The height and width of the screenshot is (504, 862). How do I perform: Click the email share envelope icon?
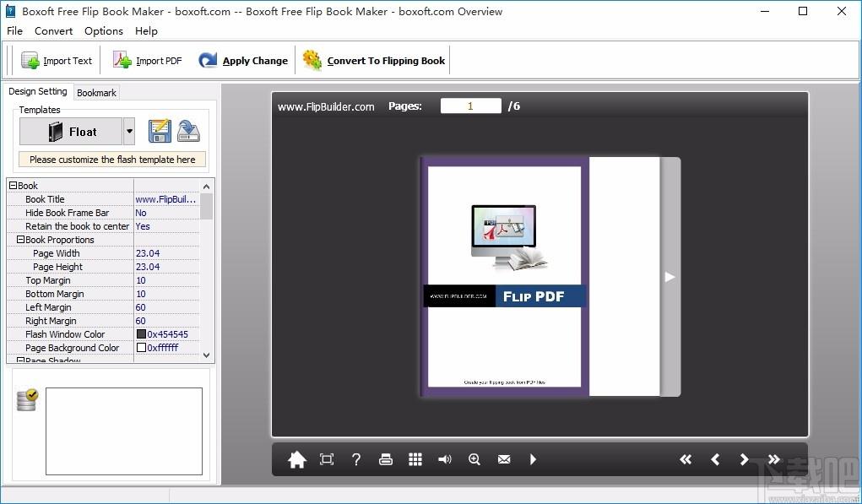tap(504, 459)
